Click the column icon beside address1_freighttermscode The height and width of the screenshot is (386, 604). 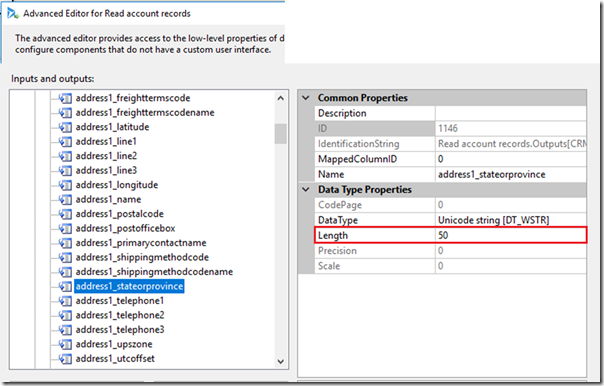65,98
